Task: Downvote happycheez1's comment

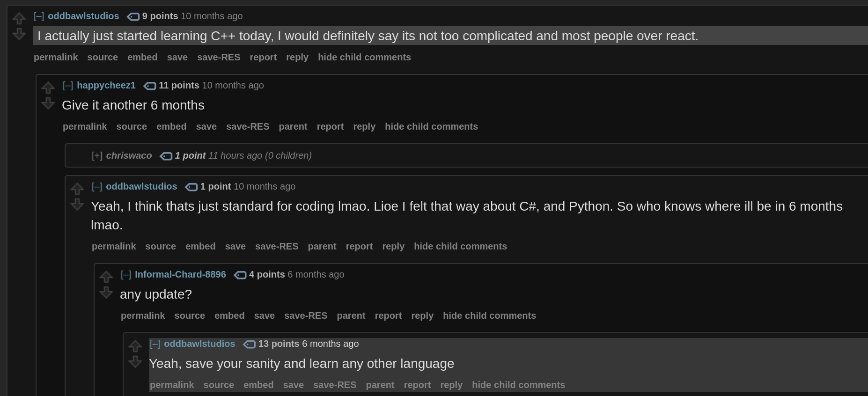Action: 48,104
